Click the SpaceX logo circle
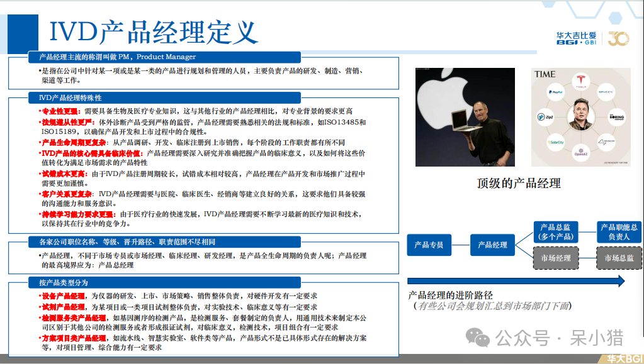The height and width of the screenshot is (364, 644). (605, 92)
